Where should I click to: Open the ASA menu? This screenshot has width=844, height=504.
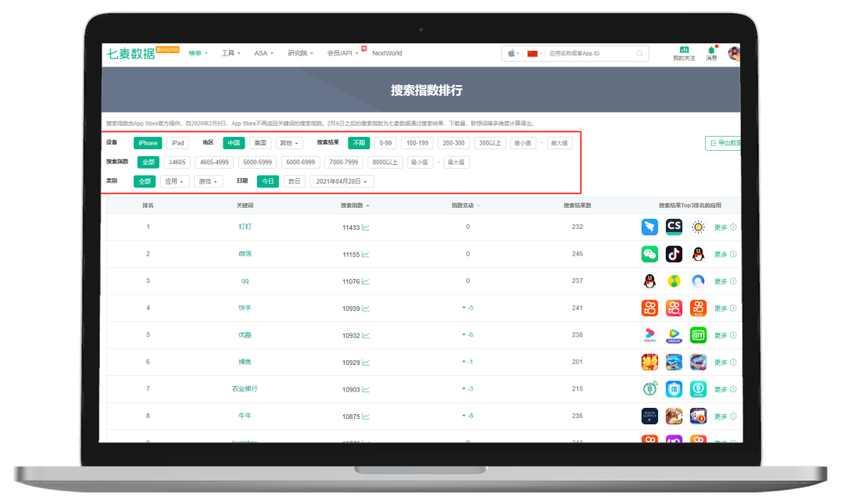[x=264, y=53]
